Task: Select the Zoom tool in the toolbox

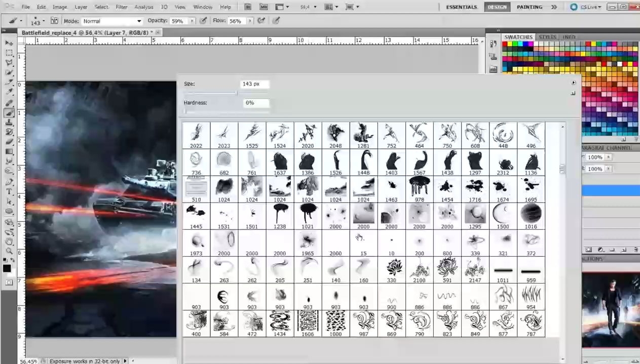Action: 9,251
